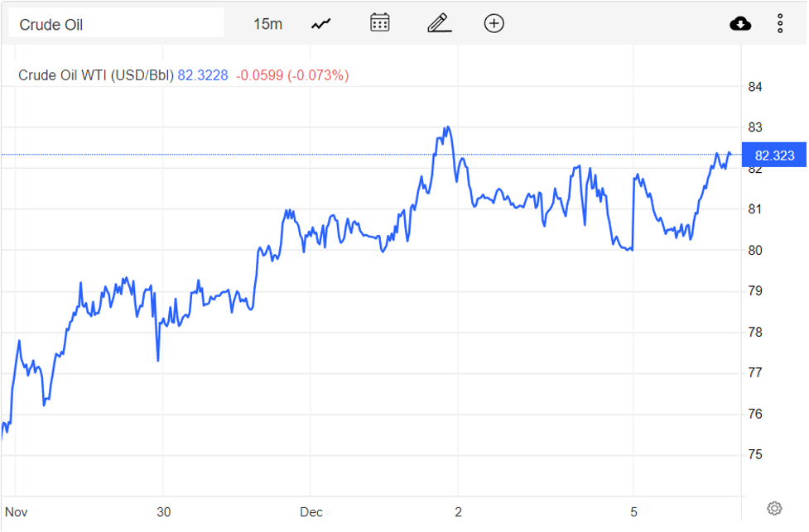Click the 80 price axis label
Image resolution: width=809 pixels, height=532 pixels.
pos(754,251)
